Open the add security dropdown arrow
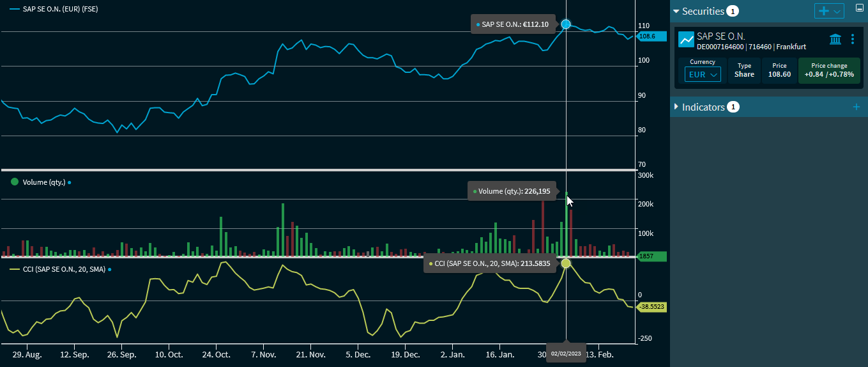Viewport: 868px width, 367px height. (838, 11)
